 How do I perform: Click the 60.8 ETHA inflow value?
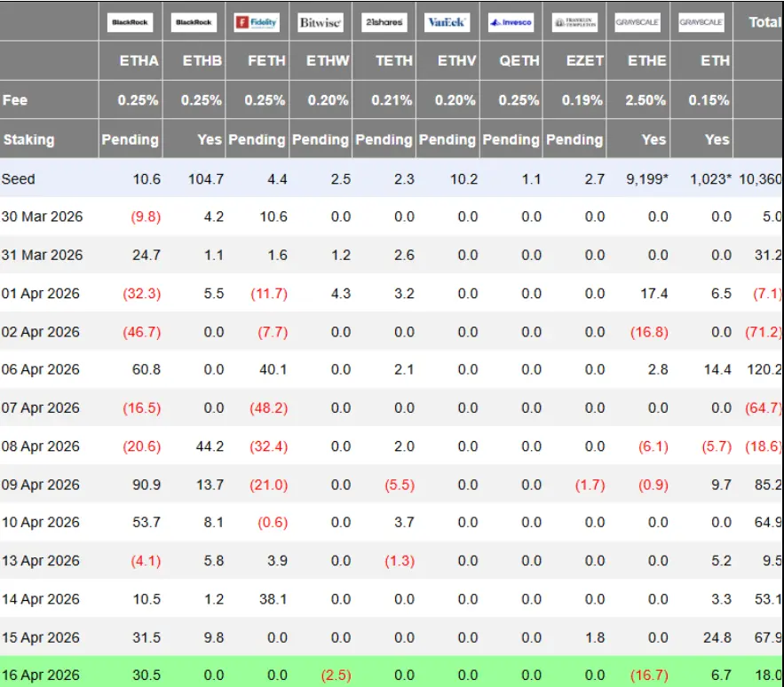click(147, 369)
